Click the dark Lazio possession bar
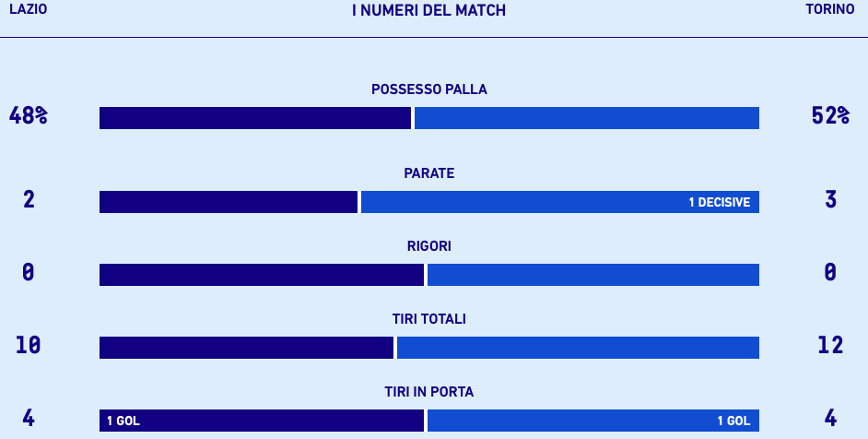Viewport: 868px width, 439px height. (255, 118)
